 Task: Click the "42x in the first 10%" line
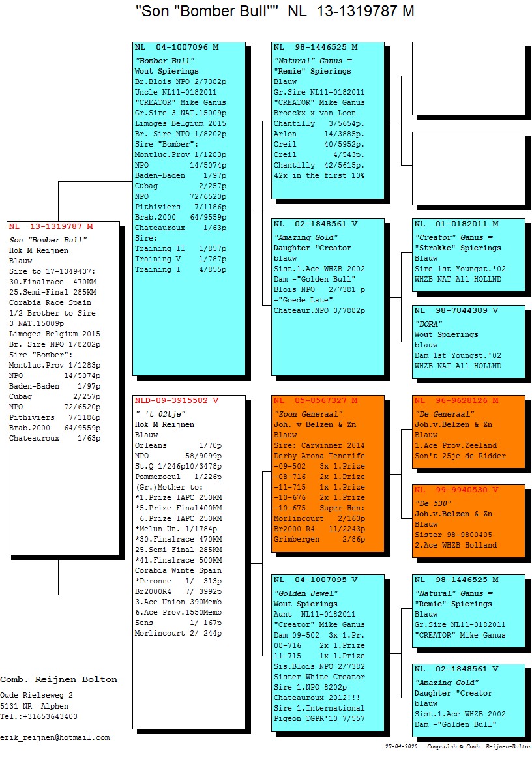pyautogui.click(x=319, y=176)
